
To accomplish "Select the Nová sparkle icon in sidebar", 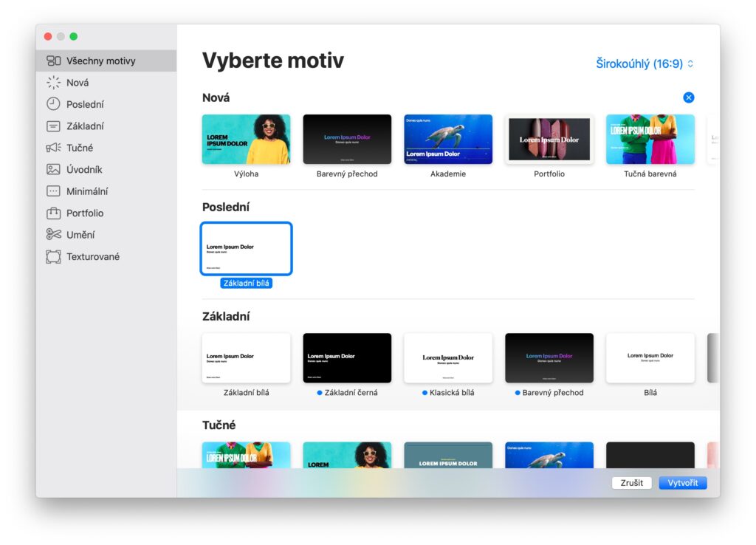I will coord(53,83).
